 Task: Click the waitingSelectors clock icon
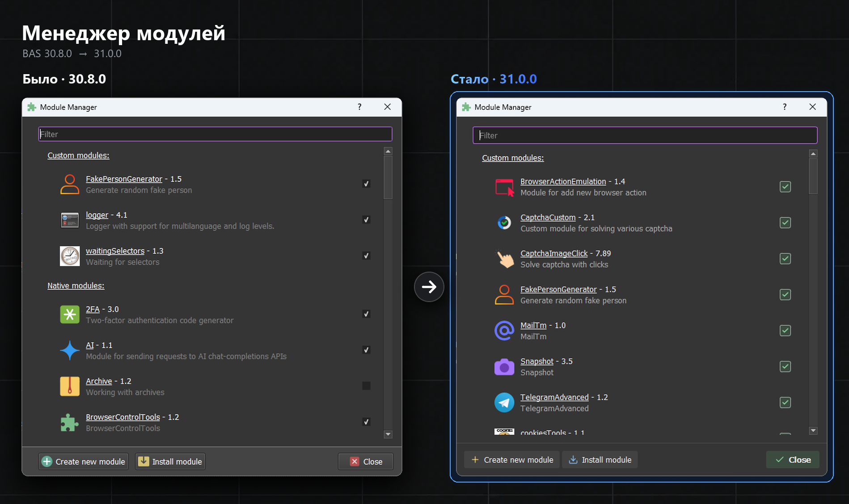[x=70, y=256]
